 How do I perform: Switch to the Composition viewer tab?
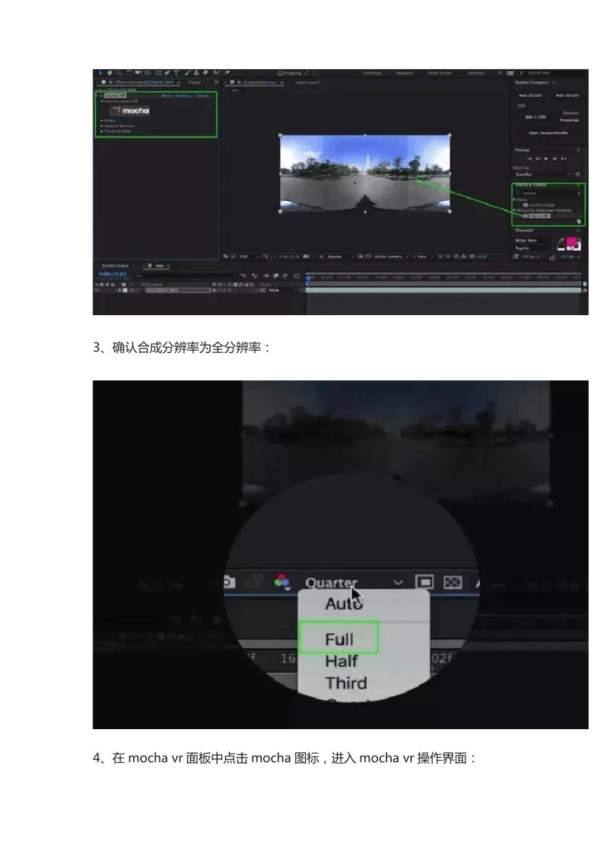click(259, 83)
